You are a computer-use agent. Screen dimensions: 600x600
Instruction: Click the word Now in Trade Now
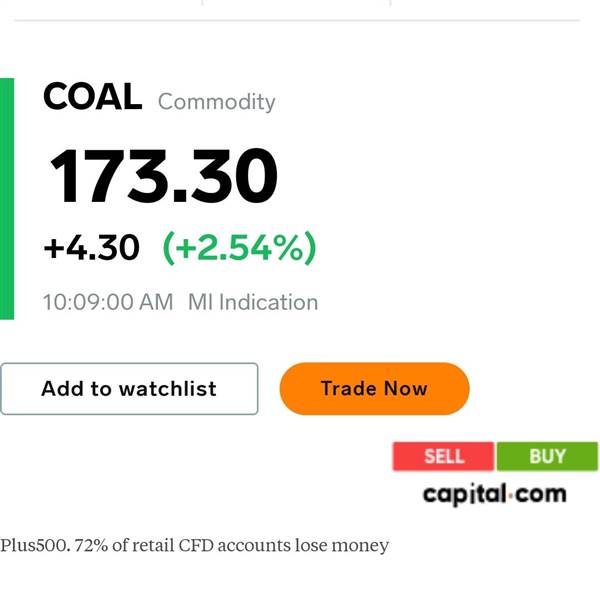click(406, 389)
